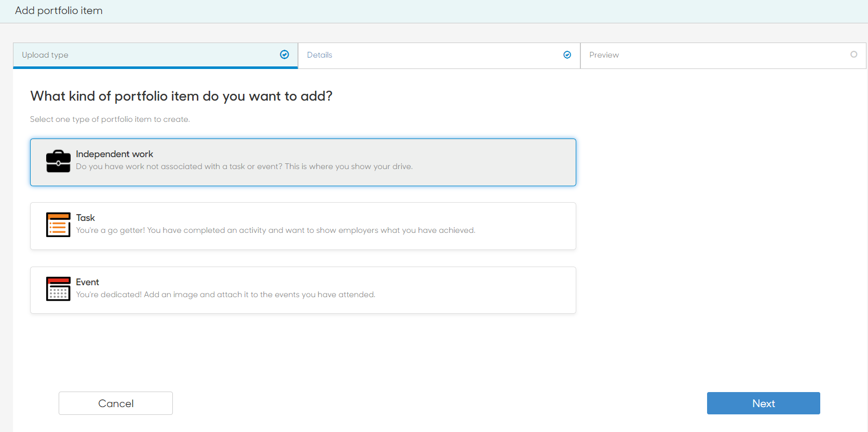The image size is (868, 432).
Task: Click the 'Add portfolio item' dialog title
Action: [59, 11]
